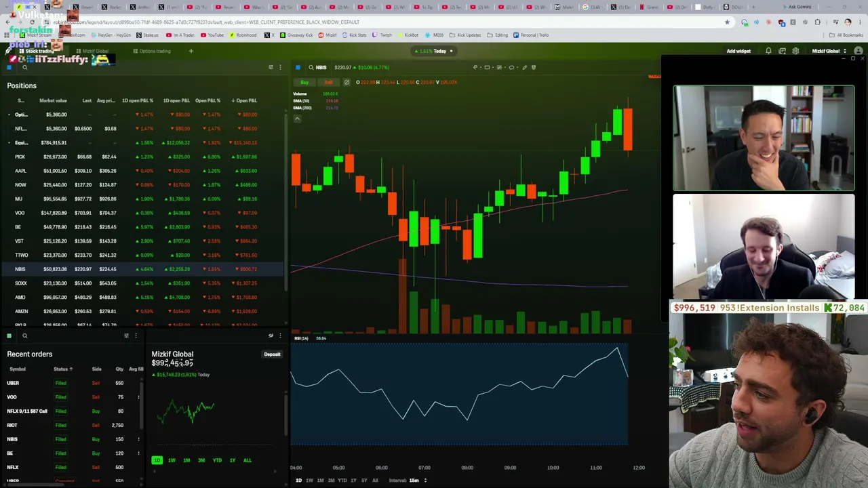Open the notifications bell
Screen dimensions: 868x488
(768, 51)
